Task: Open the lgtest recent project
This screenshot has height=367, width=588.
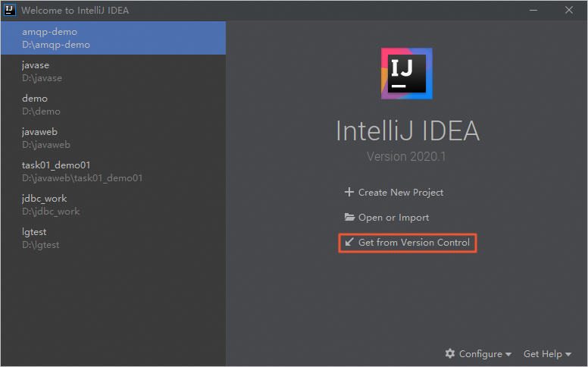Action: point(113,238)
